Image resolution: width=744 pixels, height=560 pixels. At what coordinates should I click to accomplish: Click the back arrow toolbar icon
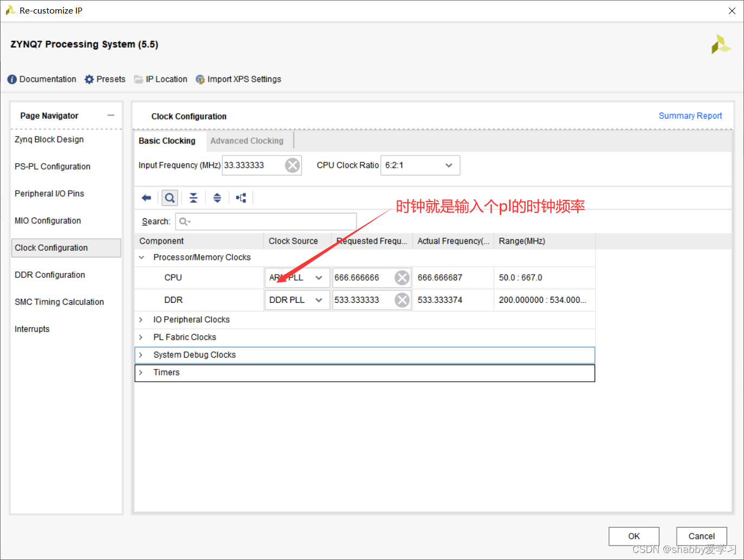coord(146,198)
